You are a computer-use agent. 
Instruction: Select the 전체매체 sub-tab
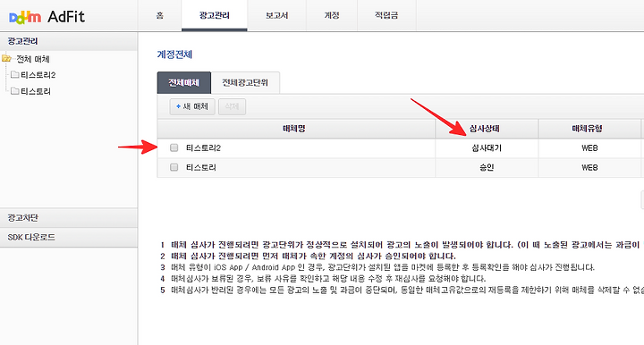click(x=184, y=82)
